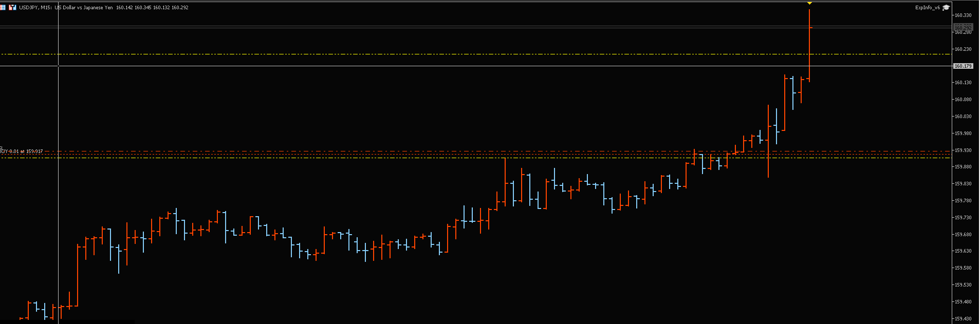Click the crosshair price label 160.179
The height and width of the screenshot is (324, 980).
(963, 66)
